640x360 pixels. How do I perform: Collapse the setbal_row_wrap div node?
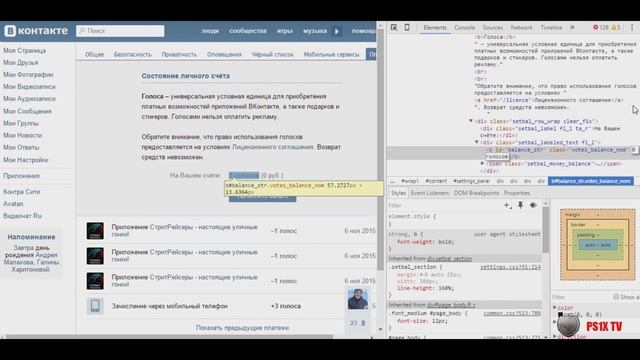pyautogui.click(x=471, y=121)
